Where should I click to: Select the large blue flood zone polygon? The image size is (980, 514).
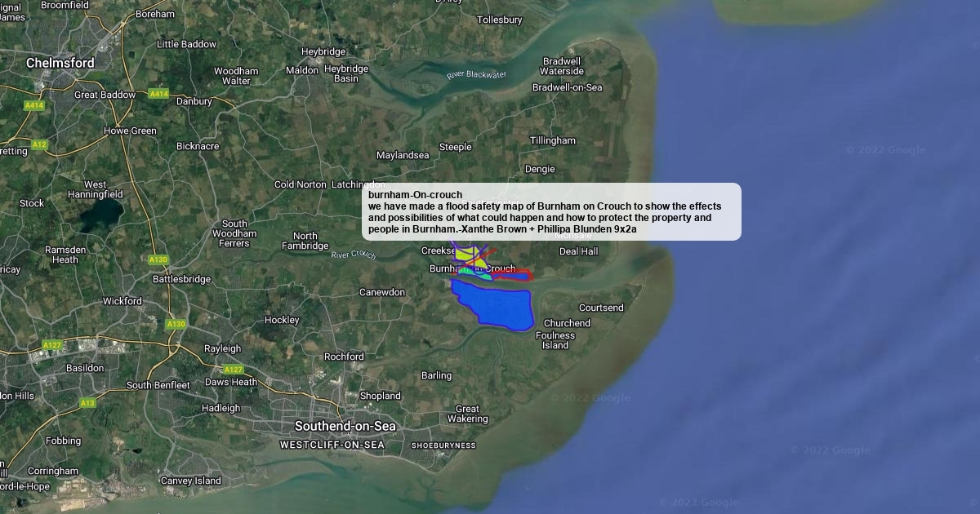[495, 306]
